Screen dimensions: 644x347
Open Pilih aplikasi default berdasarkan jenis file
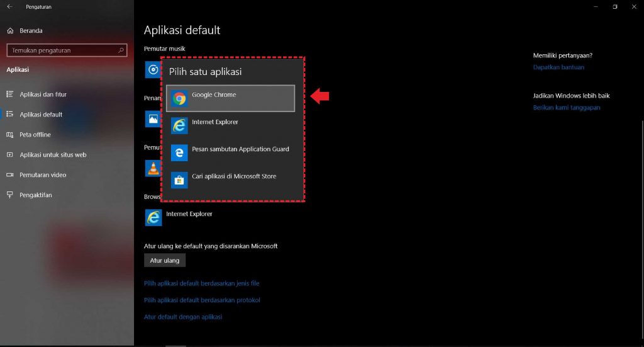point(202,283)
